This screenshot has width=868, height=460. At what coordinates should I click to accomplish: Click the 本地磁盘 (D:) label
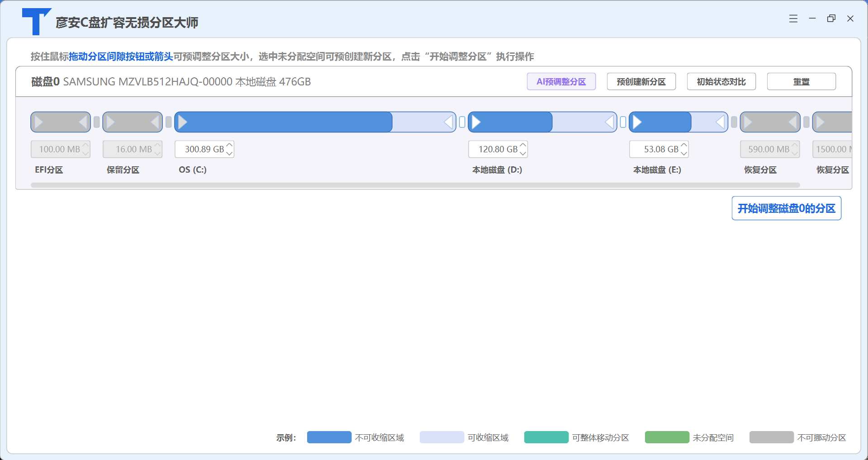click(x=497, y=170)
